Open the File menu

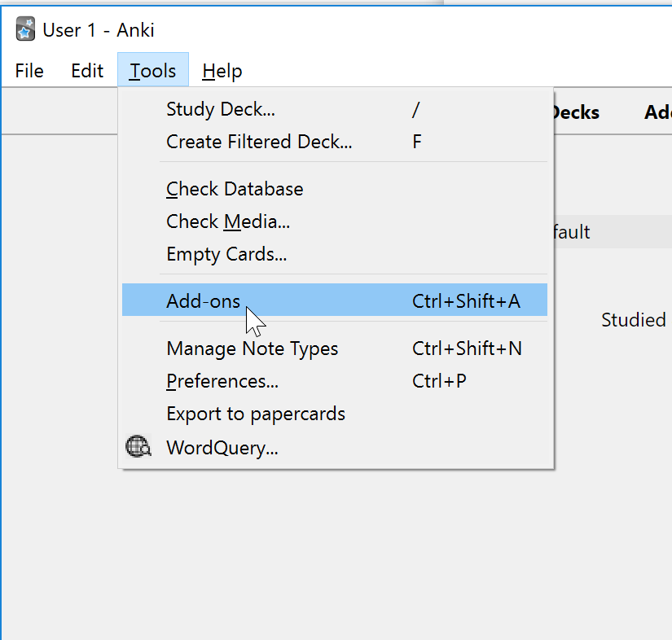click(29, 71)
